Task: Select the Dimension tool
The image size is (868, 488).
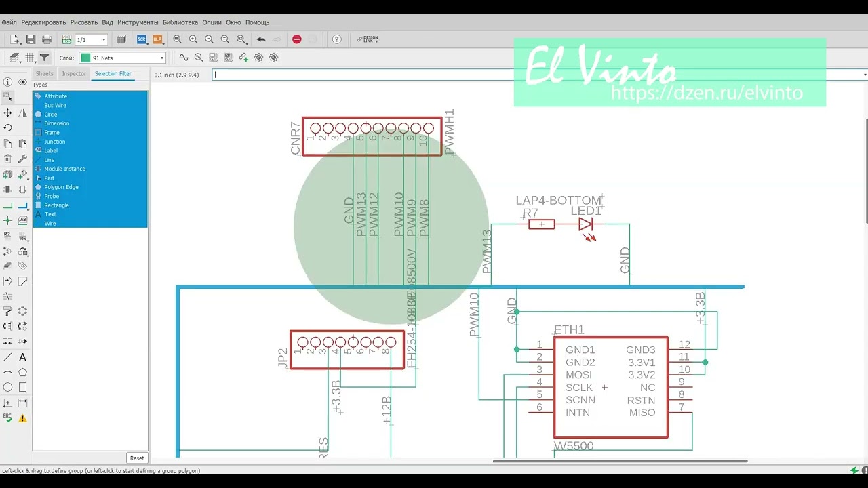Action: pyautogui.click(x=22, y=403)
